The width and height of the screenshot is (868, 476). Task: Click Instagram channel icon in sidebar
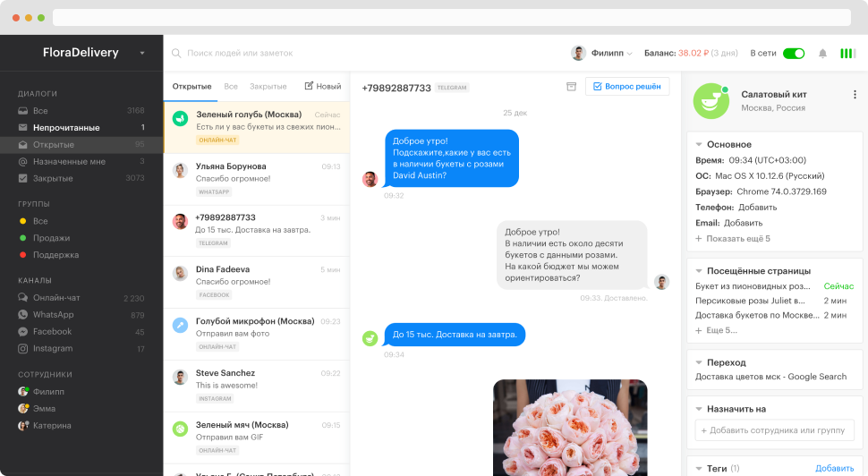click(x=22, y=349)
